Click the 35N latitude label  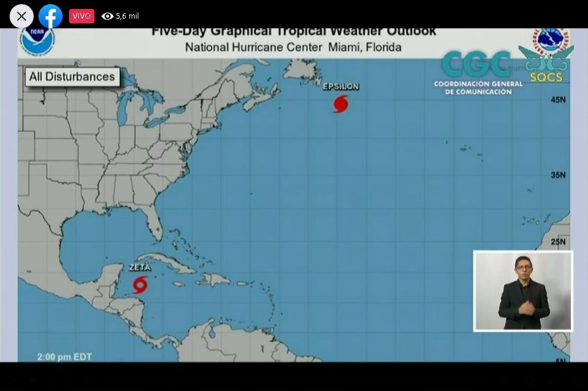(x=558, y=175)
